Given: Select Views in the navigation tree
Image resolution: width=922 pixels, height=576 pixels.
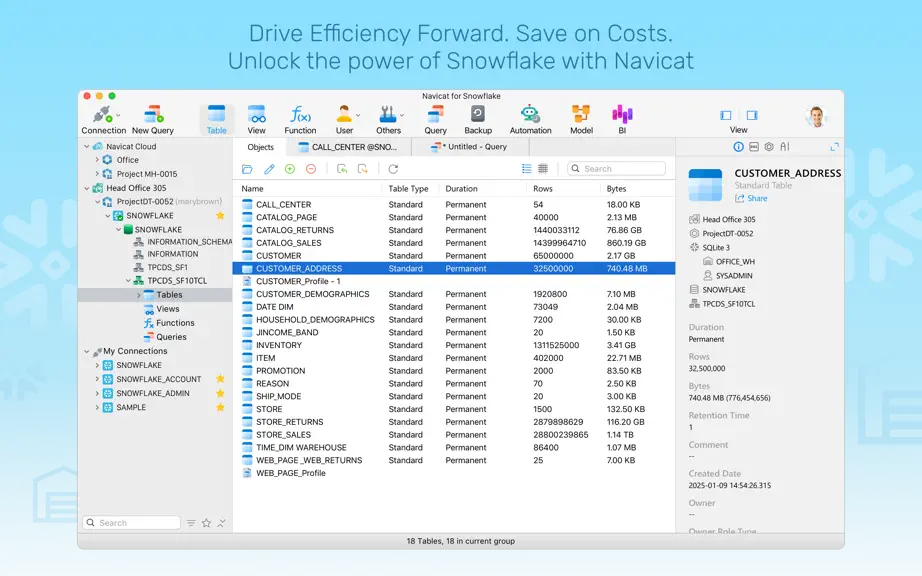Looking at the screenshot, I should pos(168,309).
